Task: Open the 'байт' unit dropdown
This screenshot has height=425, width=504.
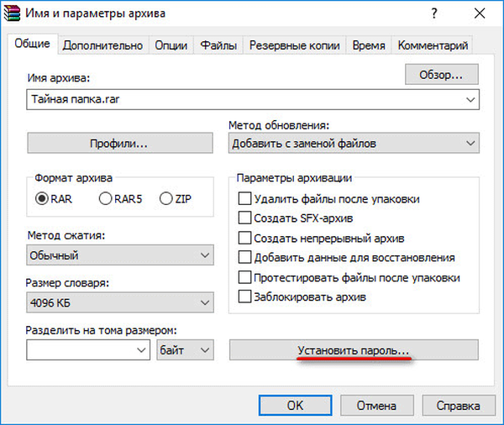Action: click(x=186, y=349)
